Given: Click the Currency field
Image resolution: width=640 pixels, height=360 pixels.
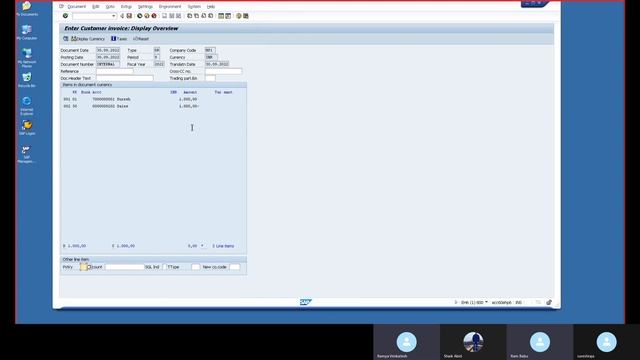Looking at the screenshot, I should pos(211,57).
